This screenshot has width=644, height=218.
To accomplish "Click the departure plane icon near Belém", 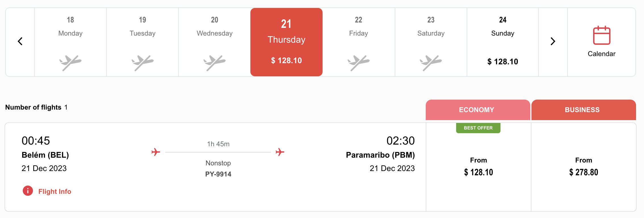I will (156, 152).
